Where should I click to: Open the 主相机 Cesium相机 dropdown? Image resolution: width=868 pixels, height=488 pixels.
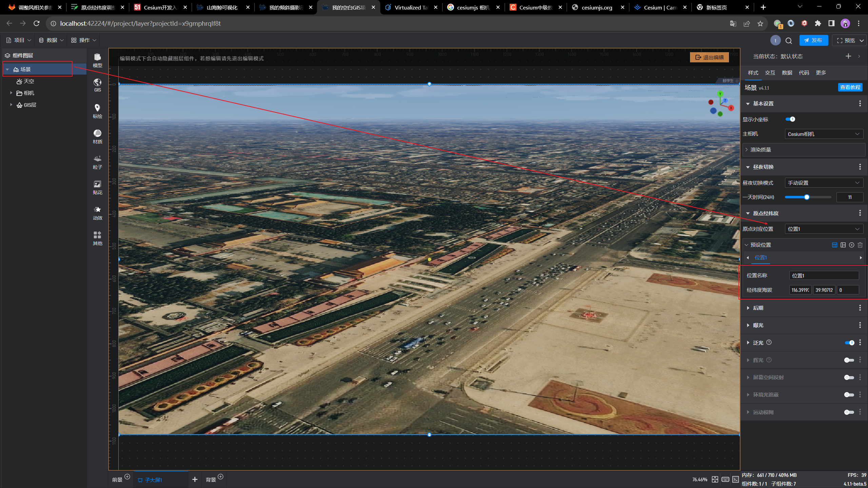click(x=824, y=134)
